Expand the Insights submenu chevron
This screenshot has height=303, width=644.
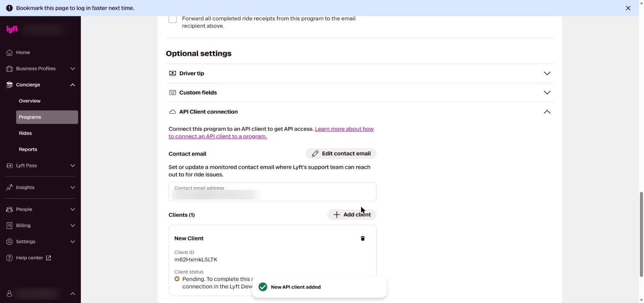[73, 188]
